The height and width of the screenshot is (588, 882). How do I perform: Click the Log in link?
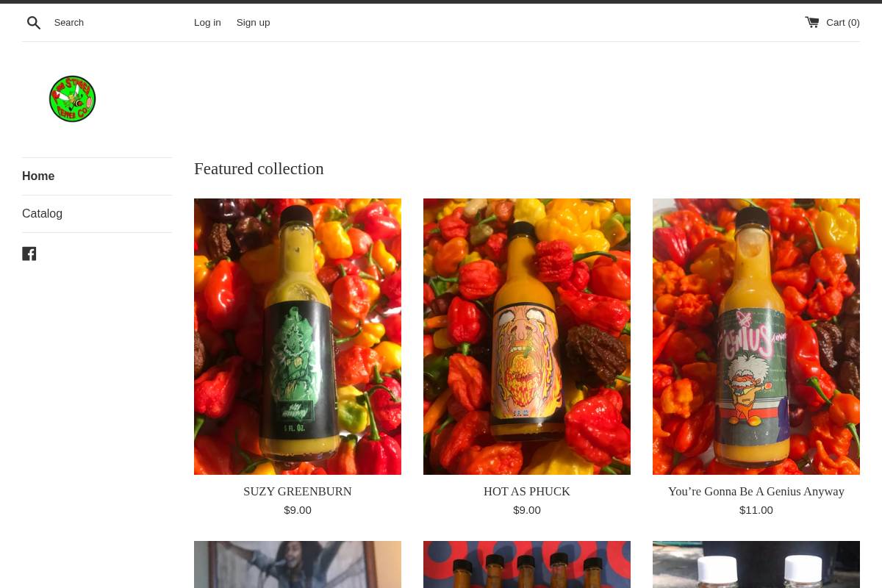click(x=207, y=22)
